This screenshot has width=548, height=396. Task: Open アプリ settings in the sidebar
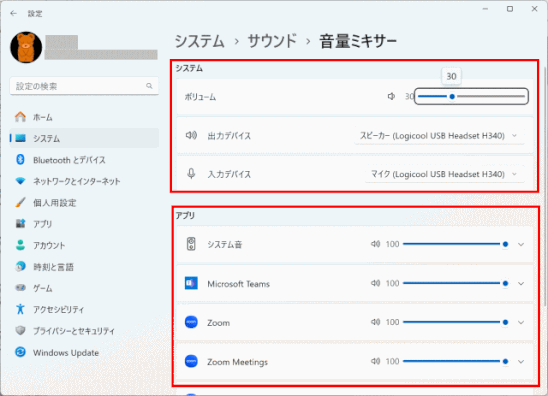(x=84, y=224)
